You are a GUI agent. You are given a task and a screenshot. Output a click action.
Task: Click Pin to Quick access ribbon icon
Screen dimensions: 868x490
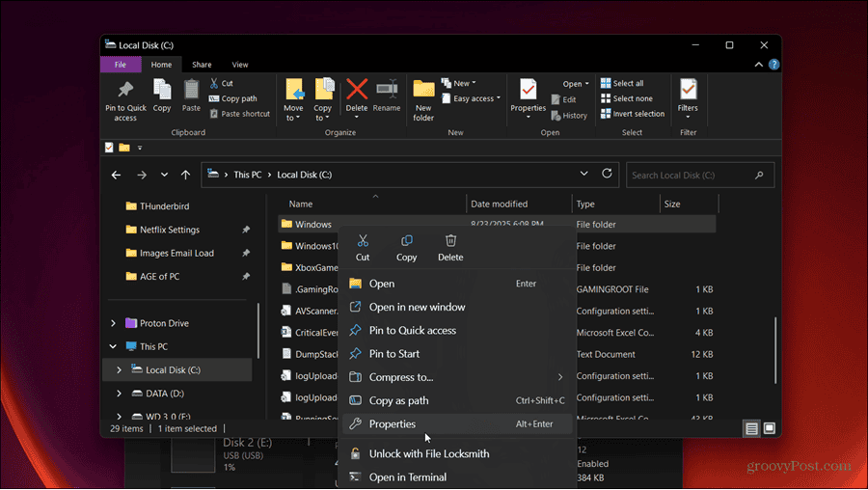[x=125, y=89]
